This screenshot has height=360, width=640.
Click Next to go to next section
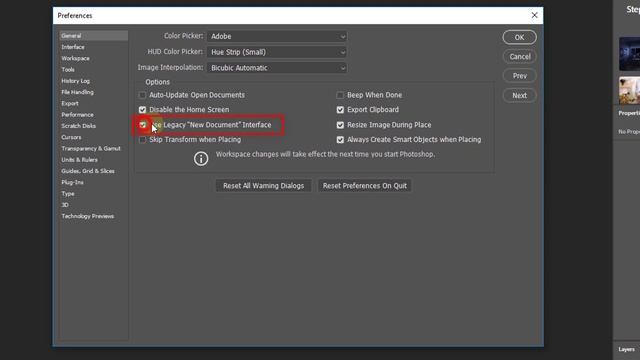(519, 96)
